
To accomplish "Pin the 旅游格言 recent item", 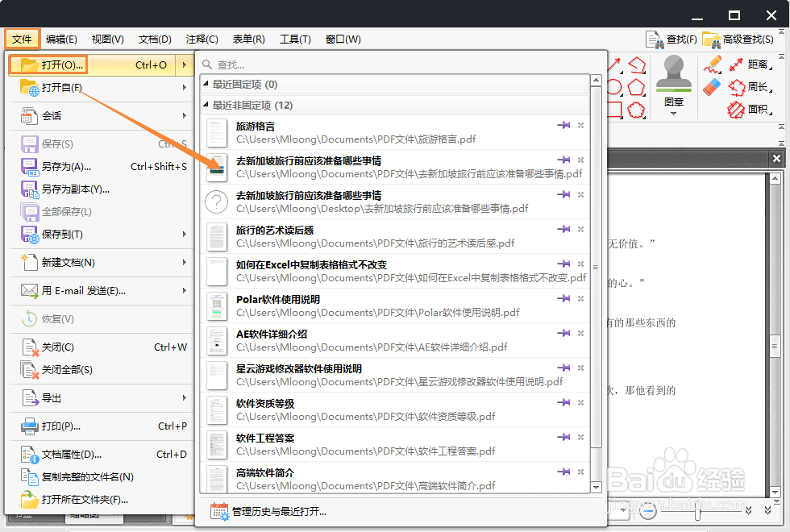I will point(563,125).
